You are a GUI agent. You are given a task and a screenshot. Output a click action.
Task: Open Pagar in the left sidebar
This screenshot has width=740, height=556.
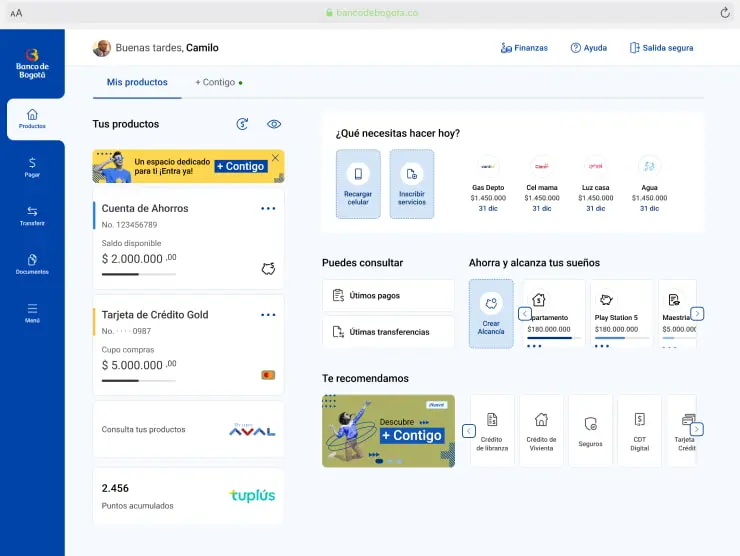(32, 166)
